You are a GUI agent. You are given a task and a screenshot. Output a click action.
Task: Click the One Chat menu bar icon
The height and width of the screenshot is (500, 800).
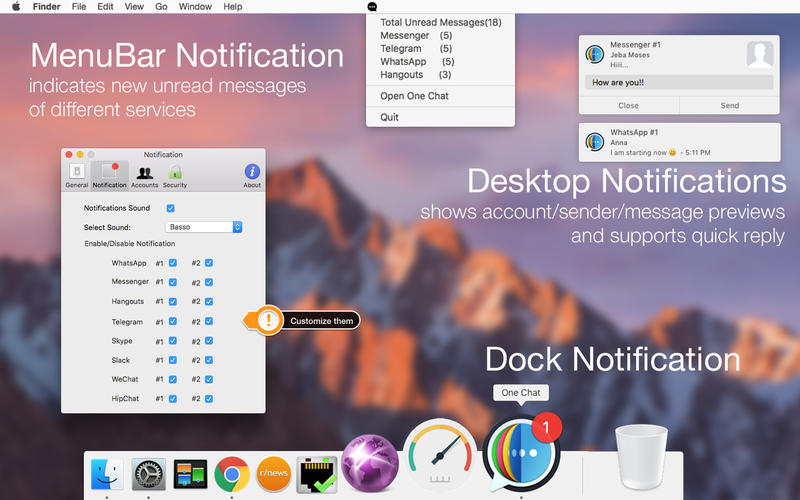tap(372, 7)
